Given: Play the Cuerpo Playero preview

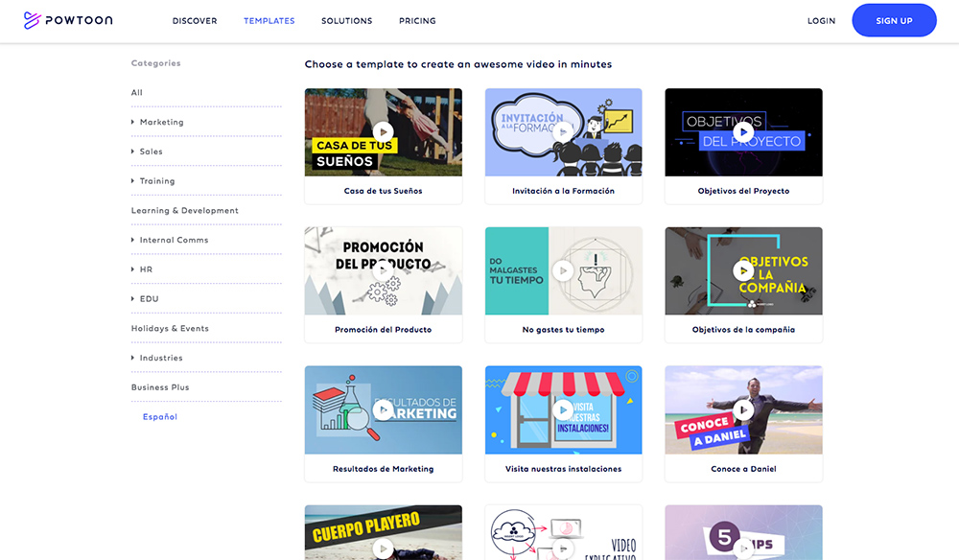Looking at the screenshot, I should (x=384, y=549).
